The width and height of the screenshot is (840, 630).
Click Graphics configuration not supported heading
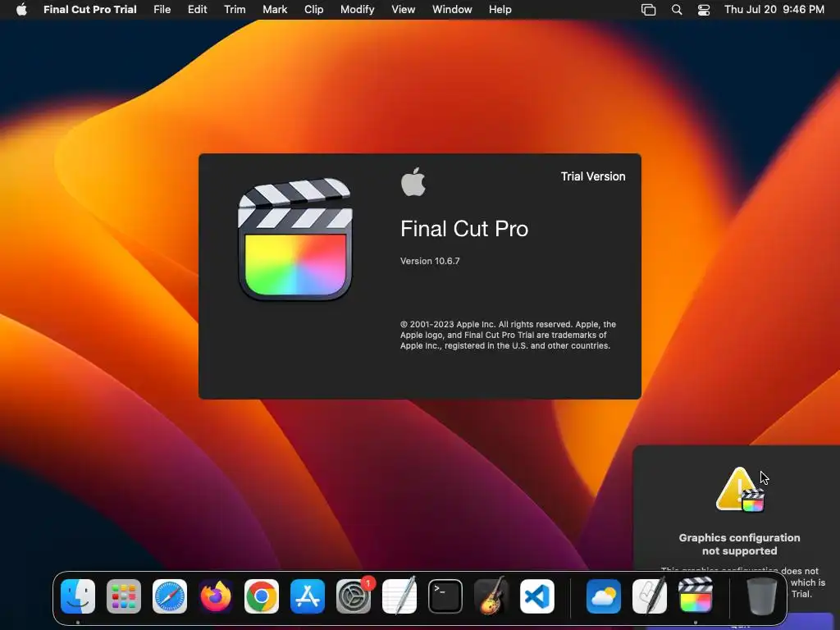pos(739,545)
